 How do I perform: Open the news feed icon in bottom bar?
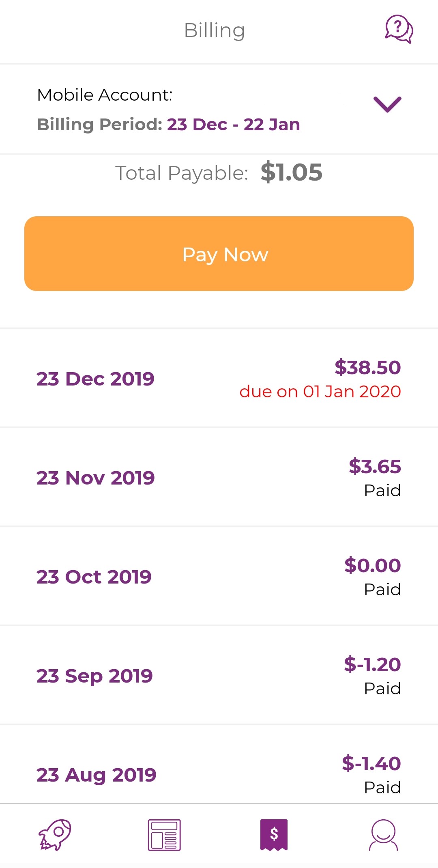tap(164, 835)
